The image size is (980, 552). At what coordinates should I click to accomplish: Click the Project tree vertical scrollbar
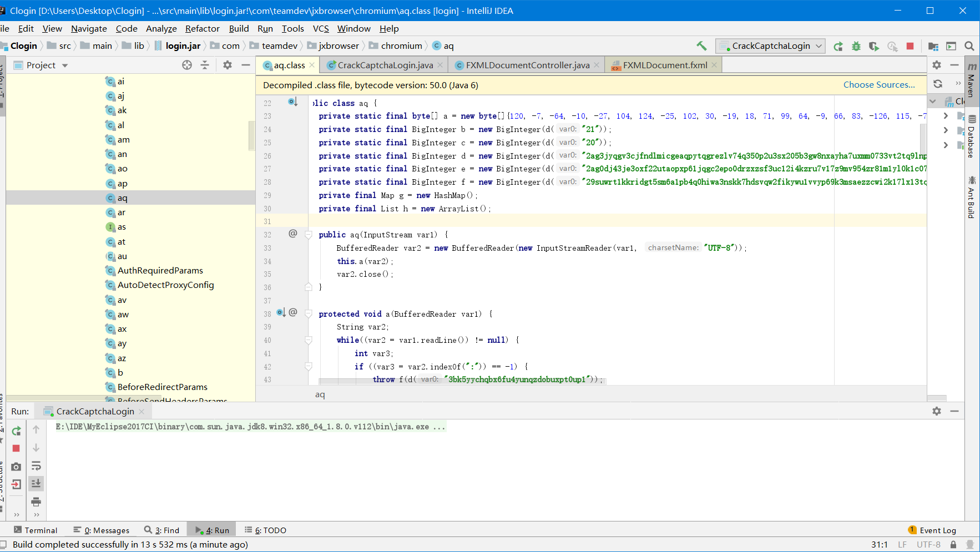pos(251,135)
